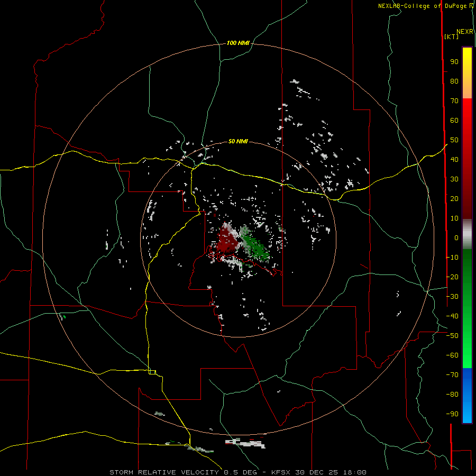The width and height of the screenshot is (476, 476).
Task: Pick the gray zero-velocity color bar segment
Action: click(467, 234)
